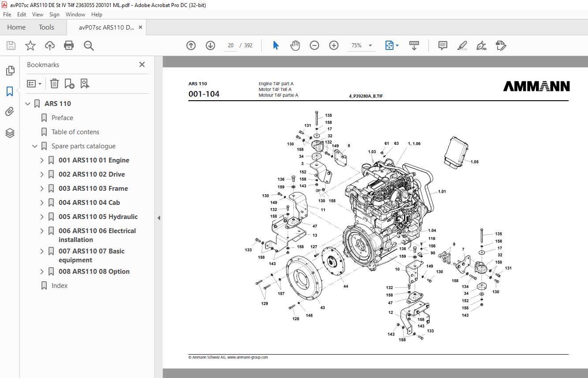Open the fit page options dropdown arrow

tap(397, 45)
